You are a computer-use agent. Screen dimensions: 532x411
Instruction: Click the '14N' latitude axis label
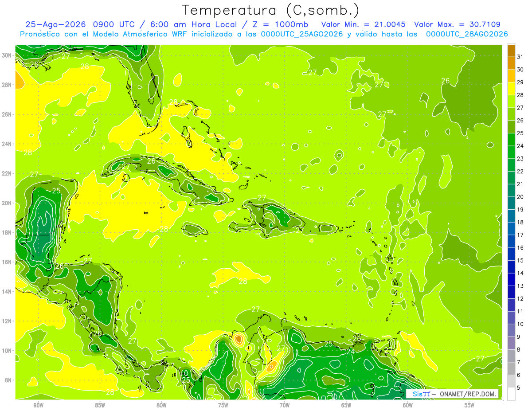(x=7, y=291)
